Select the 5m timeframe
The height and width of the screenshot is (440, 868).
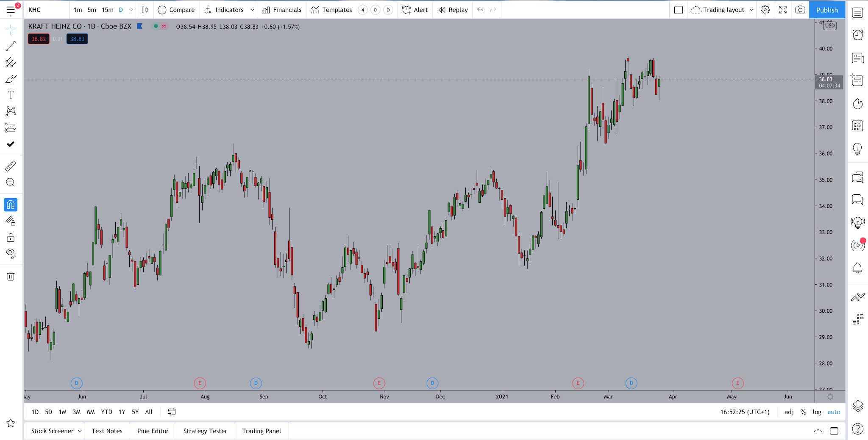click(92, 10)
